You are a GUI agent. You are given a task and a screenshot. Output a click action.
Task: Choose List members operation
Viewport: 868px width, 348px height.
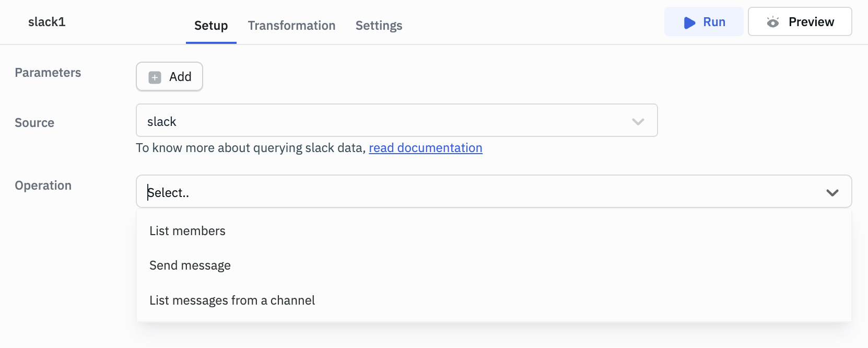(187, 231)
